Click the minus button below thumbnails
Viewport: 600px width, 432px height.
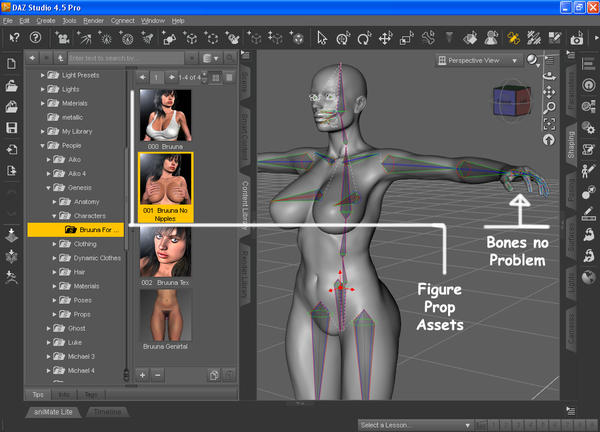(x=158, y=375)
